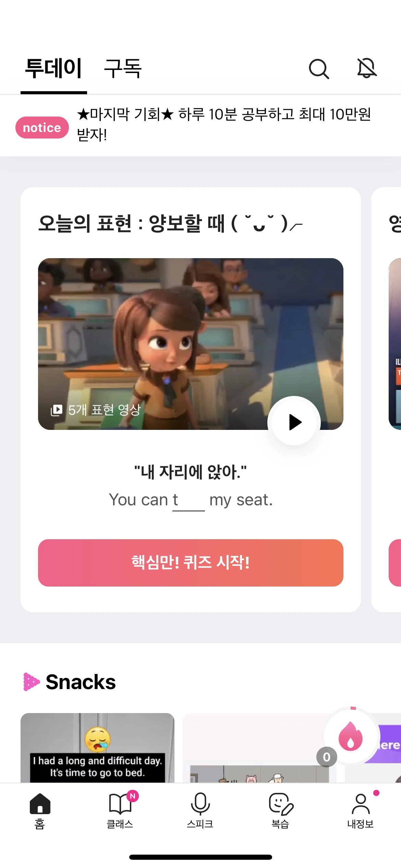Tap the pink notice badge
401x868 pixels.
coord(42,128)
